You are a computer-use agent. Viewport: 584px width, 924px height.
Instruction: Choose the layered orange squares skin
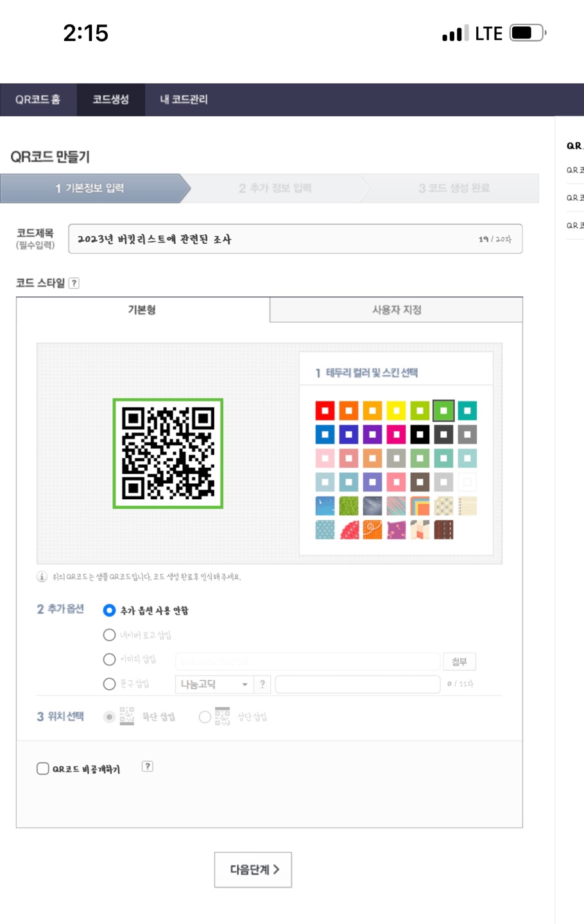(420, 506)
